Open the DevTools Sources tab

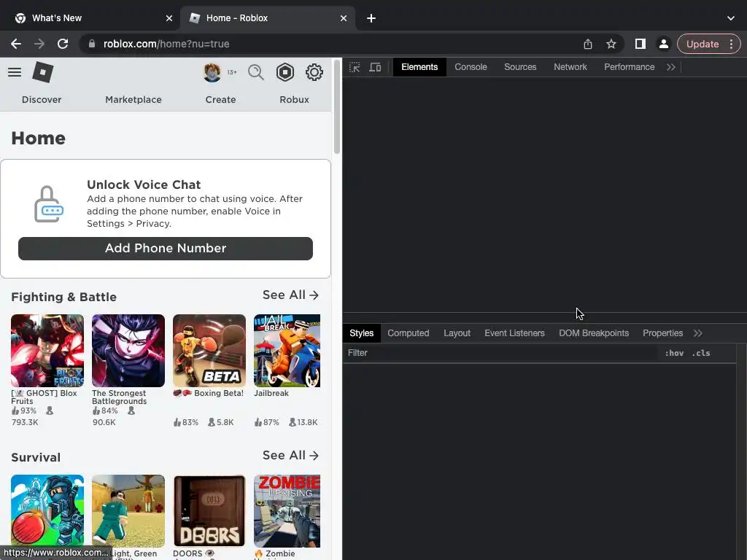point(520,67)
